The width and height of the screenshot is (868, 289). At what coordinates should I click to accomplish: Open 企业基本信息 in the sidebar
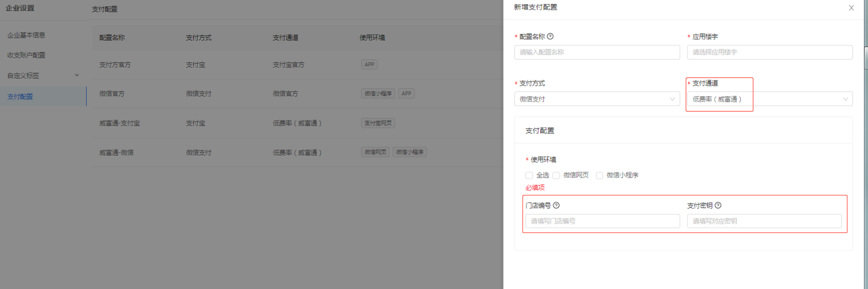click(26, 35)
